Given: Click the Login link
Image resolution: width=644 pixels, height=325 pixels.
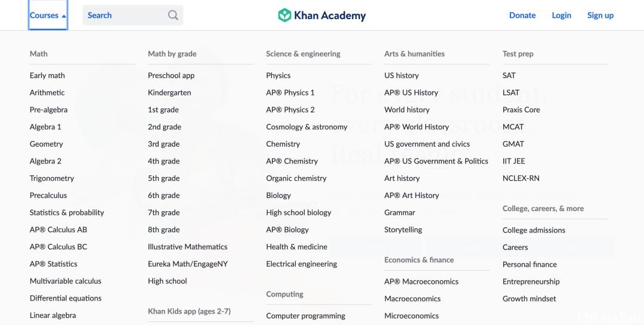Looking at the screenshot, I should [x=562, y=15].
